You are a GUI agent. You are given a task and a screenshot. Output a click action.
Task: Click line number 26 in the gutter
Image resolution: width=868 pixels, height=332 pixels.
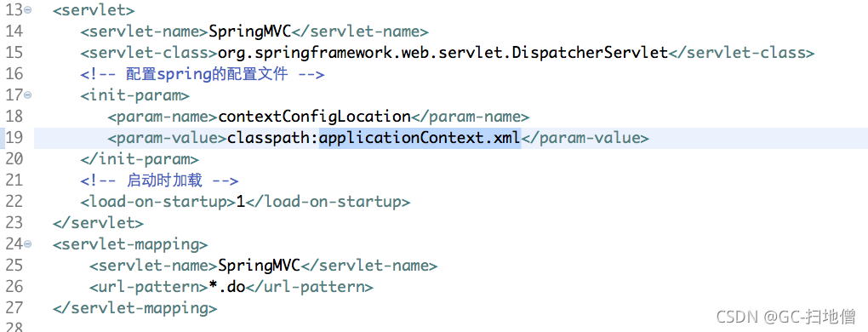tap(14, 287)
